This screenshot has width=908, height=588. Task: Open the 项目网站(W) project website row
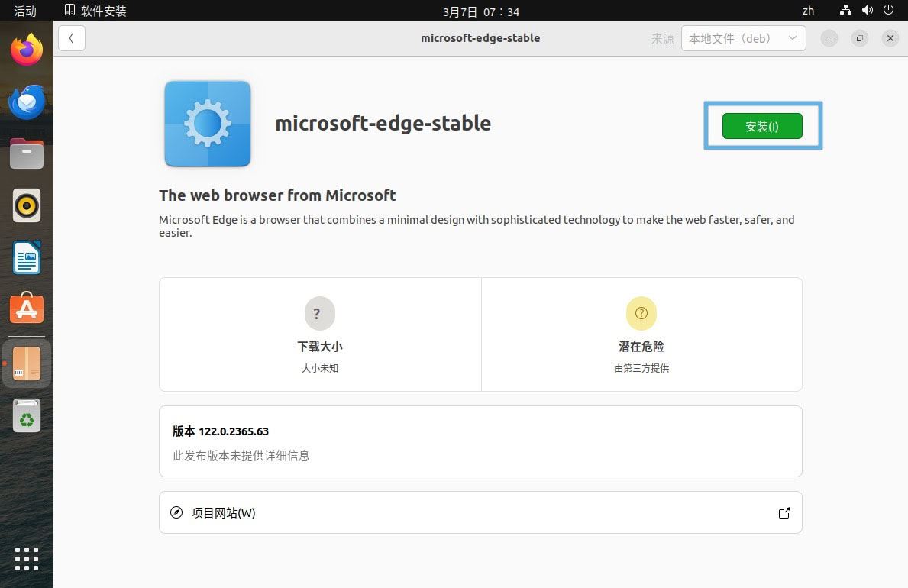[480, 512]
